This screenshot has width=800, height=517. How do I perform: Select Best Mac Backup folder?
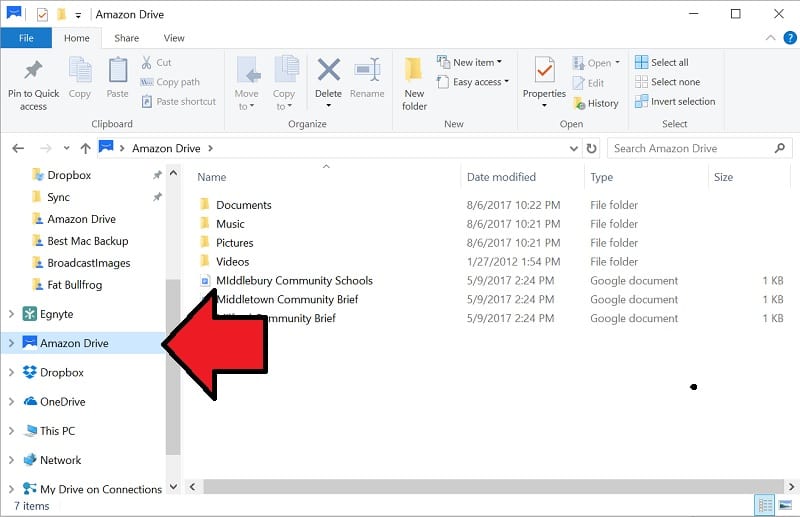[87, 241]
